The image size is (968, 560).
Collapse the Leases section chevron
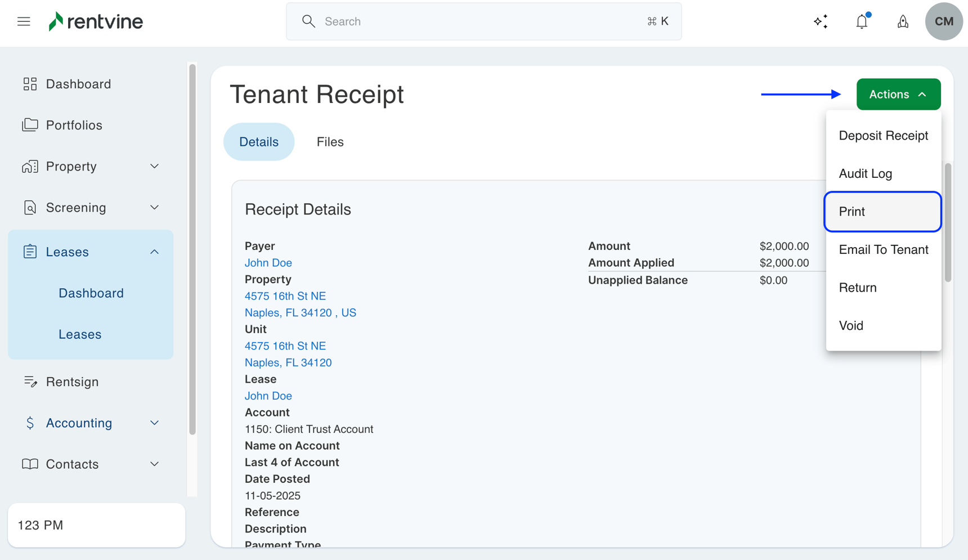tap(154, 252)
